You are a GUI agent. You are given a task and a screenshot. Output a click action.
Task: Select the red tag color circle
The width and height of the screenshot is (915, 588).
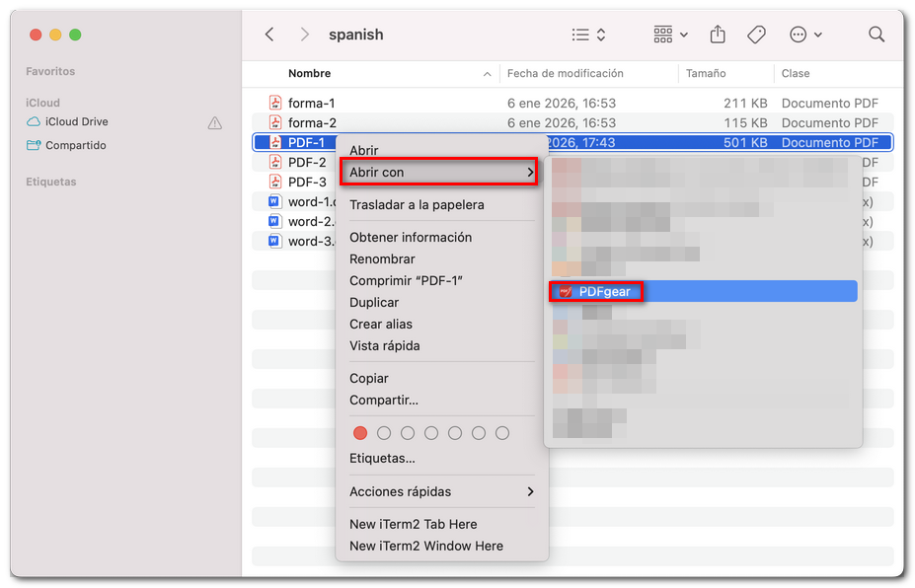(360, 432)
